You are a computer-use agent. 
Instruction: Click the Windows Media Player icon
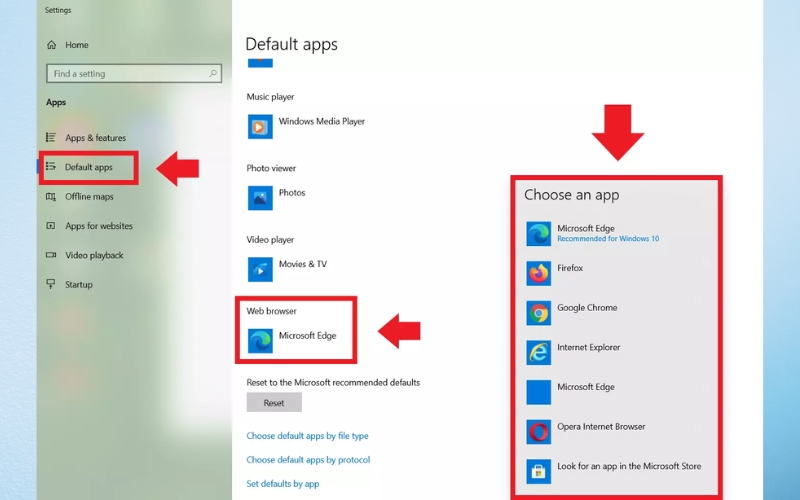(260, 126)
